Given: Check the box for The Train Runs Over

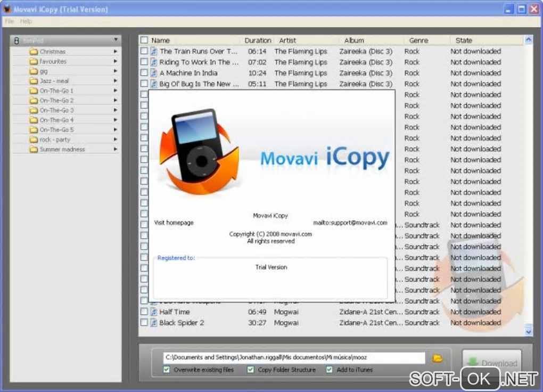Looking at the screenshot, I should tap(144, 51).
